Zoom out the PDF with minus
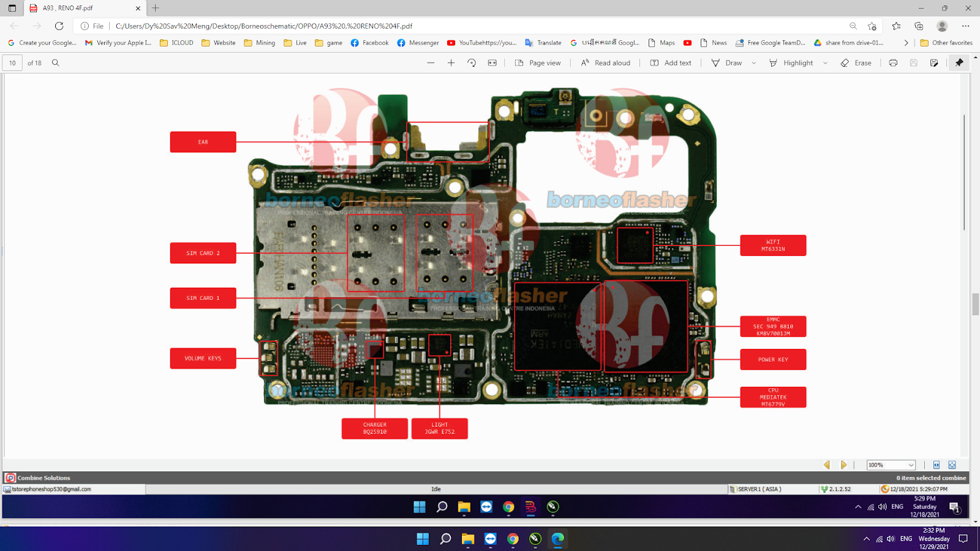This screenshot has height=551, width=980. click(x=431, y=63)
